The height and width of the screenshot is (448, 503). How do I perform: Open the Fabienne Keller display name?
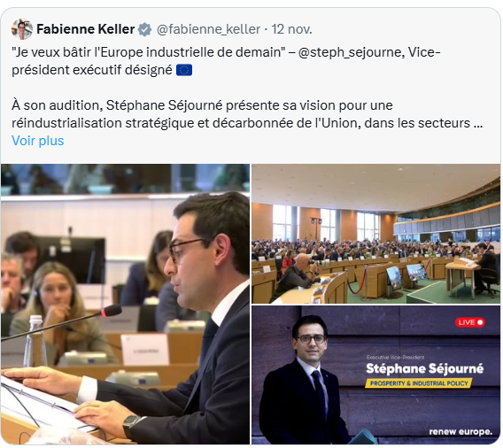[x=85, y=29]
